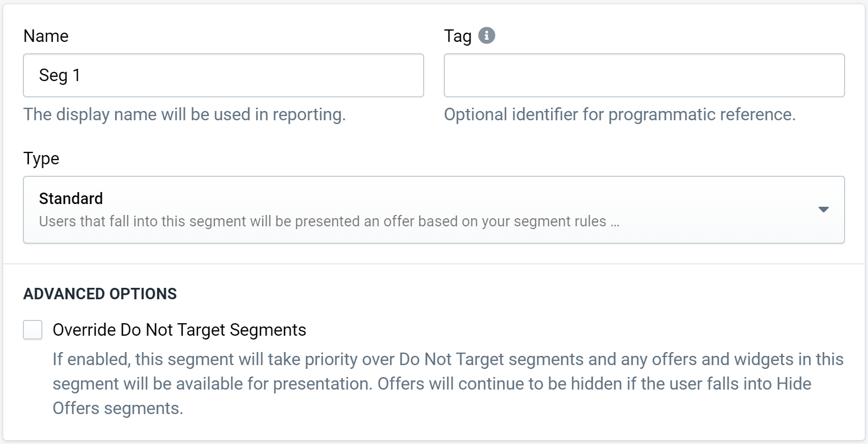The height and width of the screenshot is (444, 868).
Task: Click the Tag field label
Action: tap(458, 36)
